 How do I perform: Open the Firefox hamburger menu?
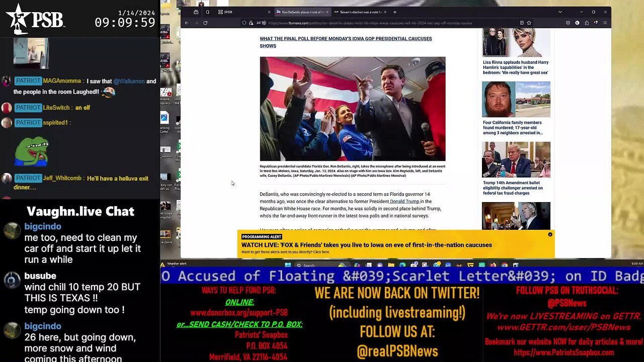(x=605, y=23)
